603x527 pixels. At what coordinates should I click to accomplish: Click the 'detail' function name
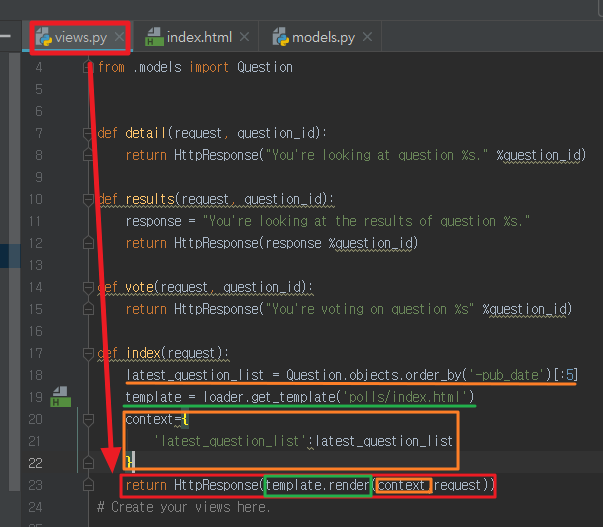pos(146,133)
